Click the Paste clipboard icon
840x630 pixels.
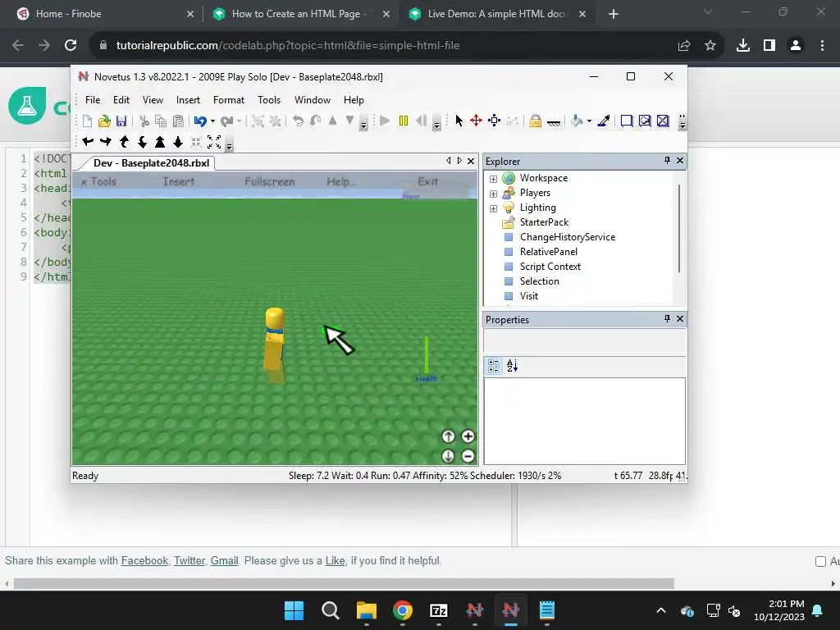pyautogui.click(x=178, y=121)
